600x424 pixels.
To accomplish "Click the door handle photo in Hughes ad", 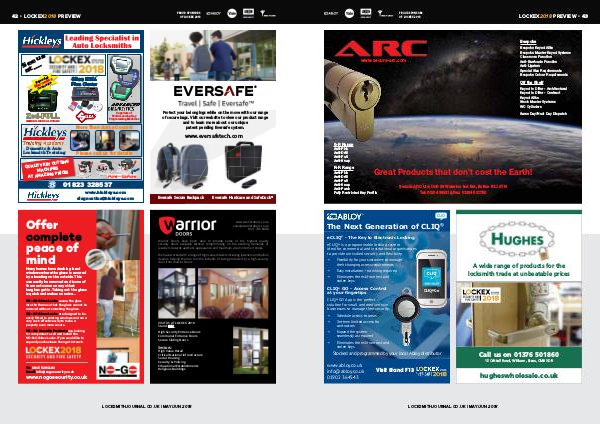I will pos(519,314).
